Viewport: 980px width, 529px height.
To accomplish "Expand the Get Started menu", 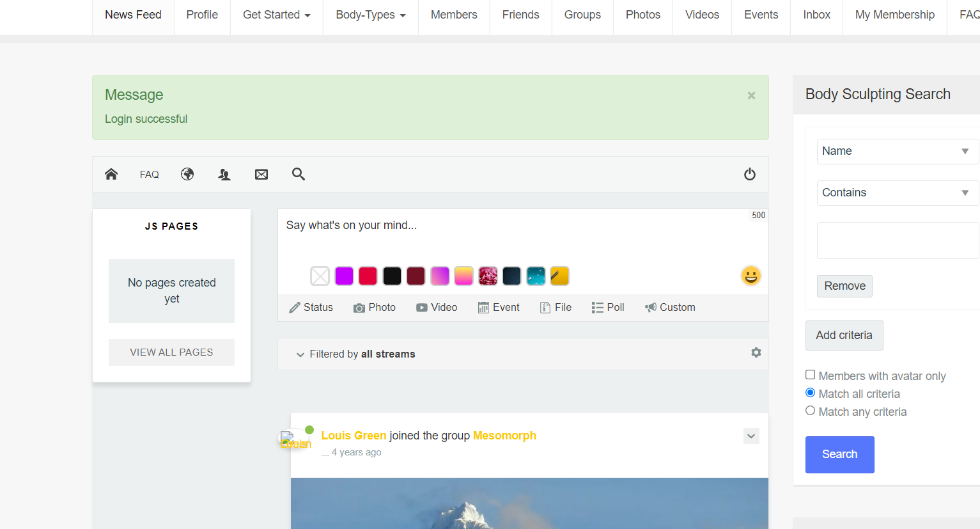I will coord(277,15).
